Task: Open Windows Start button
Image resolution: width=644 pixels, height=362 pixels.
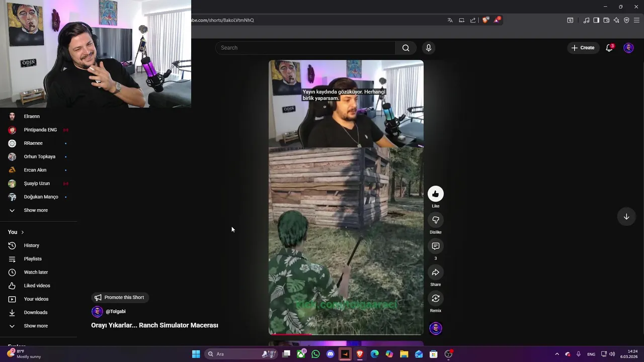Action: pos(196,354)
